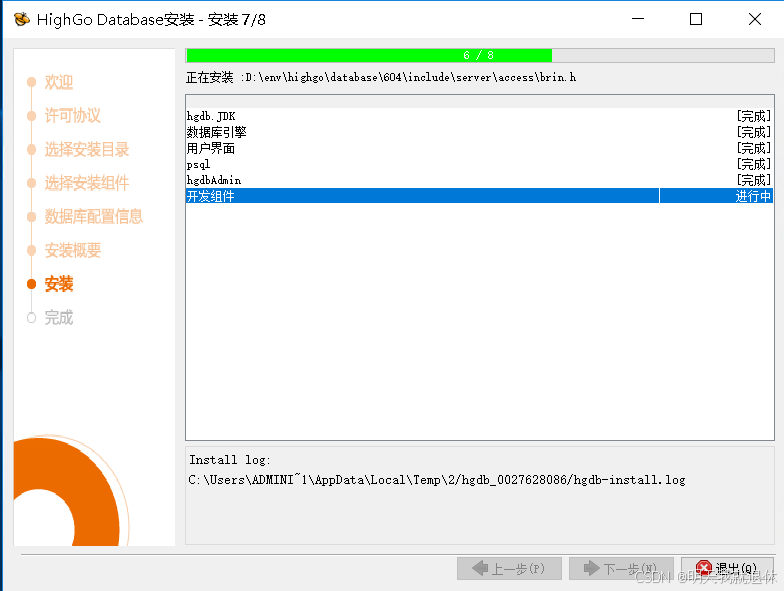Click the [完成] status of psql
Screen dimensions: 784x591
pyautogui.click(x=754, y=164)
